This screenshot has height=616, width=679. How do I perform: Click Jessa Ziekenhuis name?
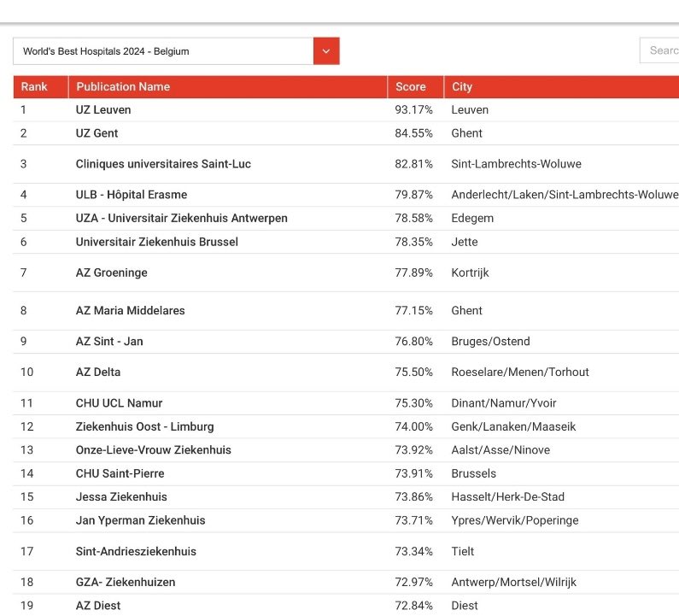point(121,497)
